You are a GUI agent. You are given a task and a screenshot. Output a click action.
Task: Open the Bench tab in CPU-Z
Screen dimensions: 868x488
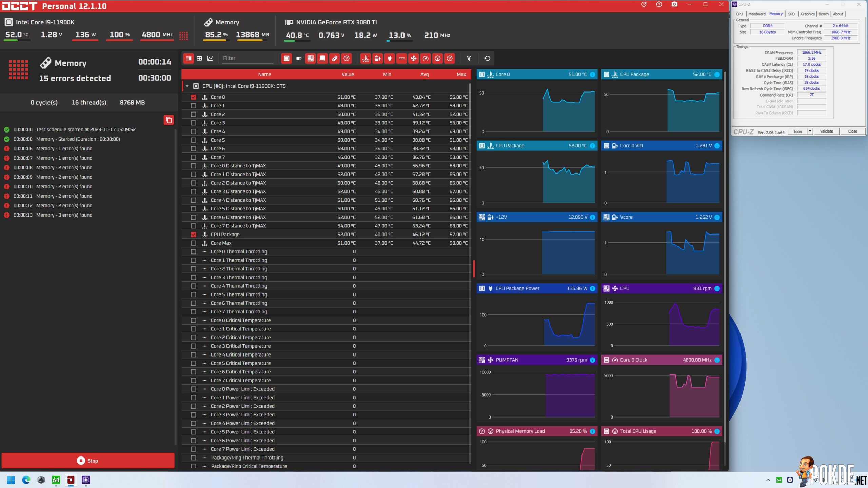(823, 14)
